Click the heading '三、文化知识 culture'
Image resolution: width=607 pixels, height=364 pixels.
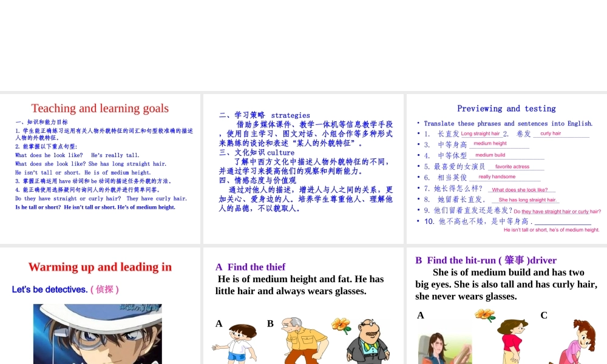257,152
